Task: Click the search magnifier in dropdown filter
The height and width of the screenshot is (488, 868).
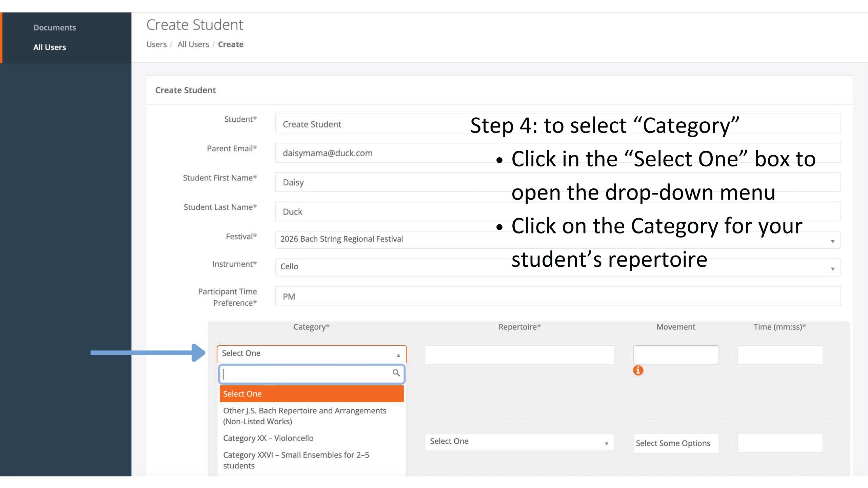Action: [396, 373]
